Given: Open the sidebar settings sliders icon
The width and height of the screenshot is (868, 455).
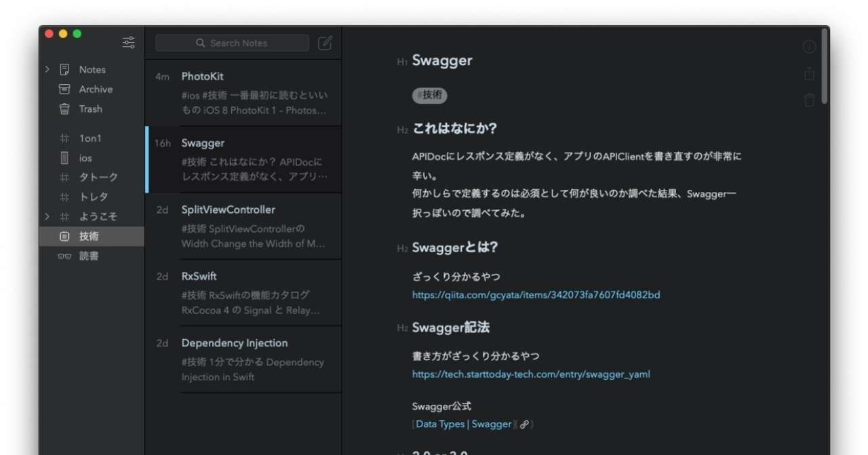Looking at the screenshot, I should tap(129, 43).
